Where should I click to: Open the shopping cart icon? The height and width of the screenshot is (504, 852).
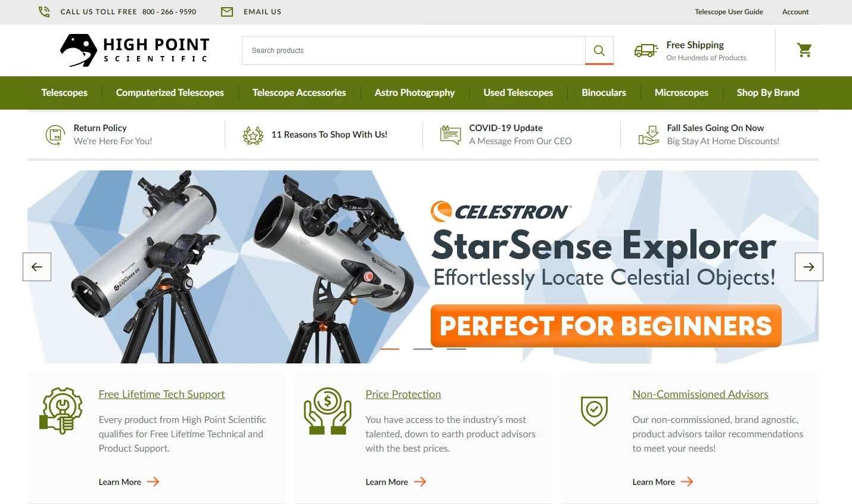(x=804, y=50)
